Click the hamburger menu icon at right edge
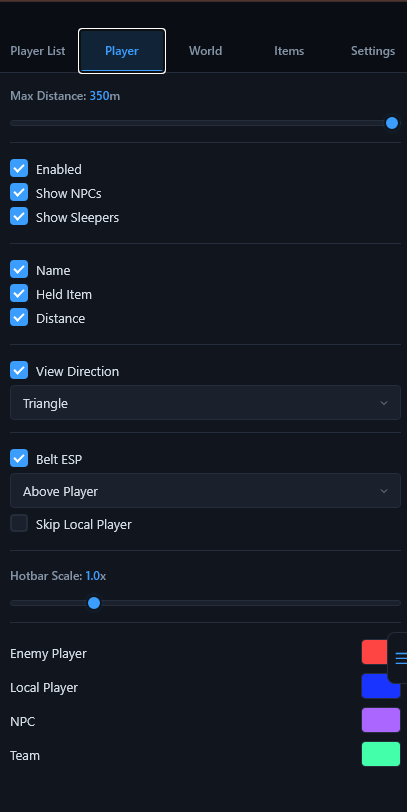The image size is (407, 812). 401,658
